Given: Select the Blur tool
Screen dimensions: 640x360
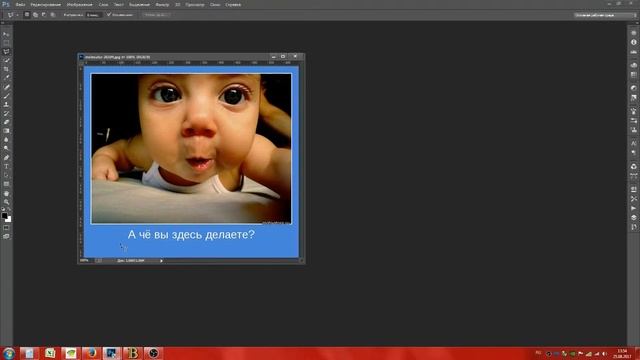Looking at the screenshot, I should tap(6, 140).
